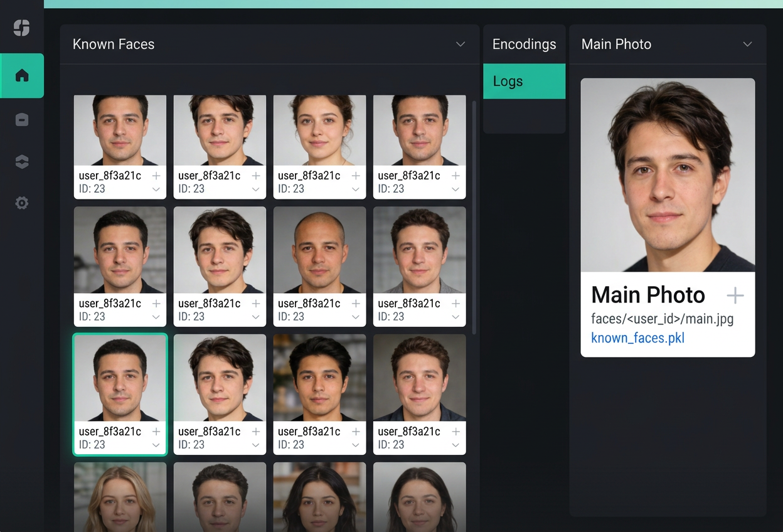783x532 pixels.
Task: Click the layers stack icon in sidebar
Action: coord(22,161)
